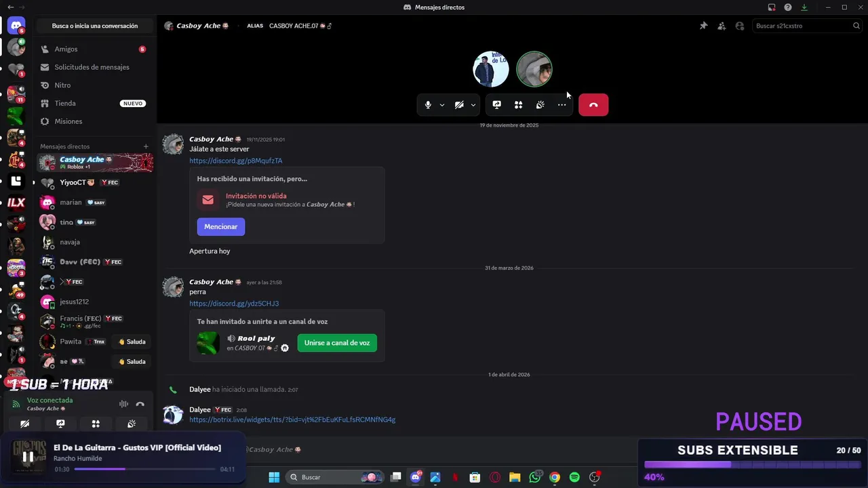
Task: Open invite link discord.gg/p8MqufzTA
Action: pyautogui.click(x=235, y=161)
